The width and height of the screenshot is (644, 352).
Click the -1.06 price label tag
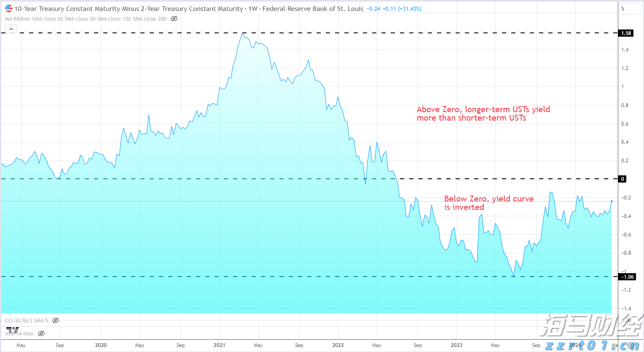[x=627, y=277]
